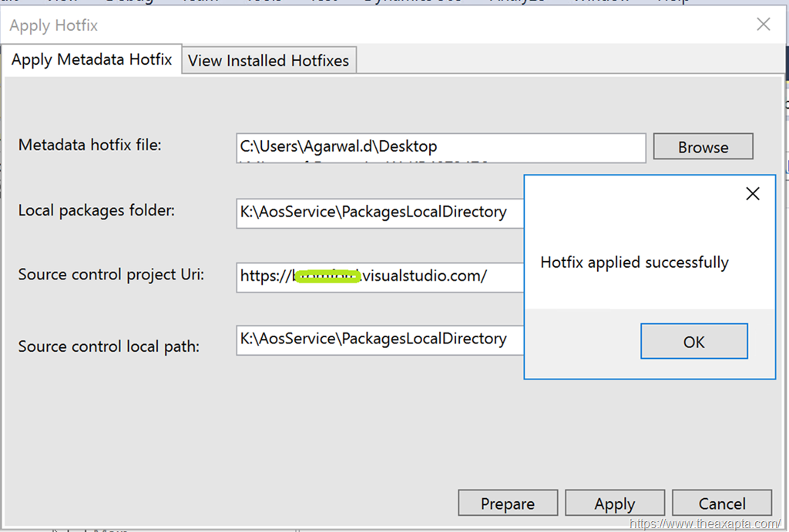Click the 'Metadata hotfix file:' label
Image resolution: width=789 pixels, height=532 pixels.
[89, 145]
